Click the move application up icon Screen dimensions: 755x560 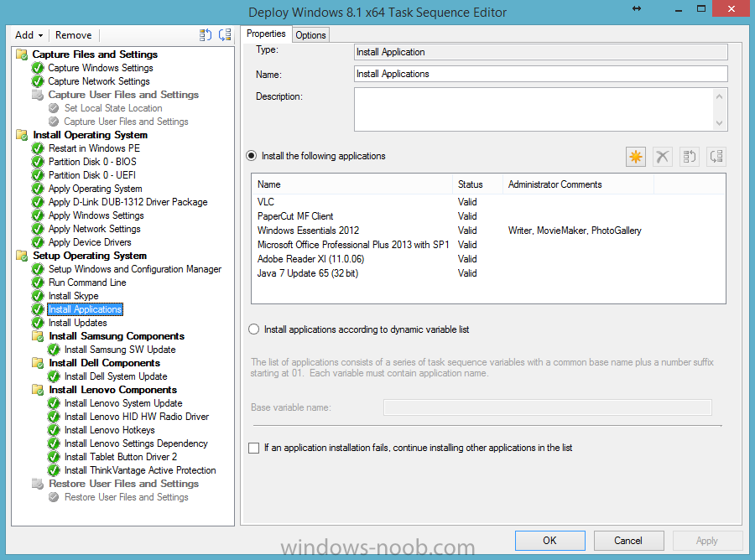[690, 157]
